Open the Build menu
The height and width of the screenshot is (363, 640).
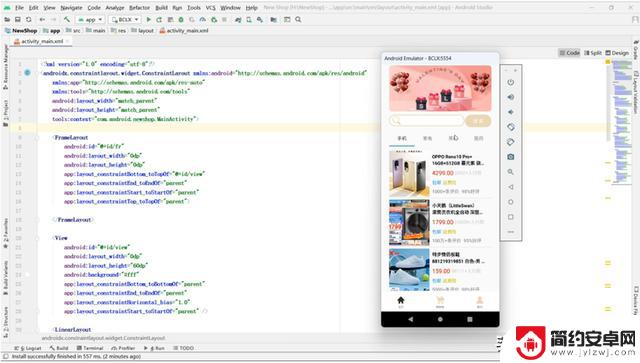tap(162, 8)
